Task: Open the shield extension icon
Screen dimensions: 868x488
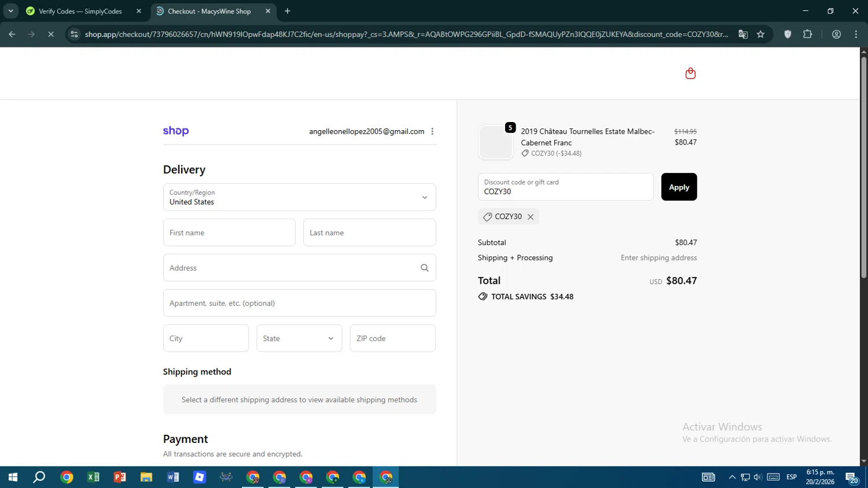Action: [x=788, y=34]
